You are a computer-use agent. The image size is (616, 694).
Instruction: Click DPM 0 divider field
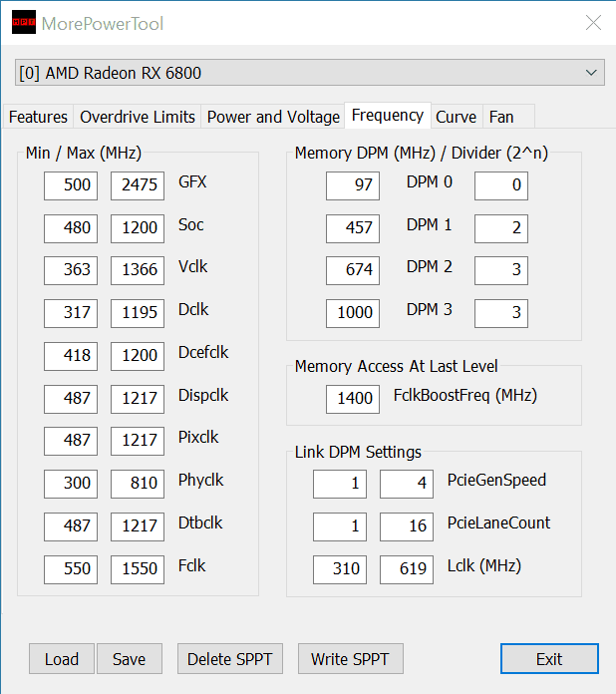point(501,185)
